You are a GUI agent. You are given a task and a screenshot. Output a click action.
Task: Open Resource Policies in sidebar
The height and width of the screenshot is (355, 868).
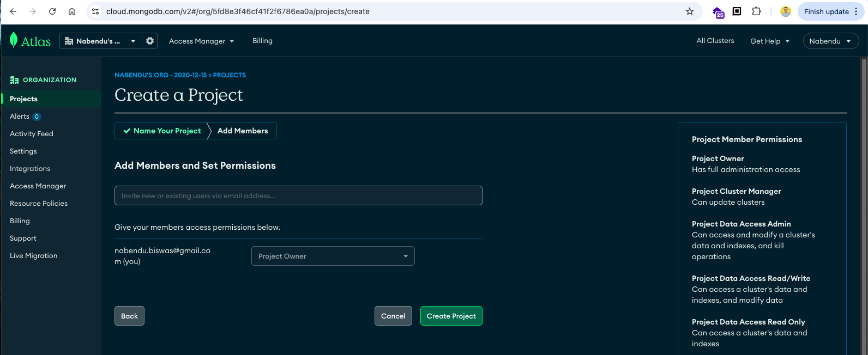click(39, 204)
